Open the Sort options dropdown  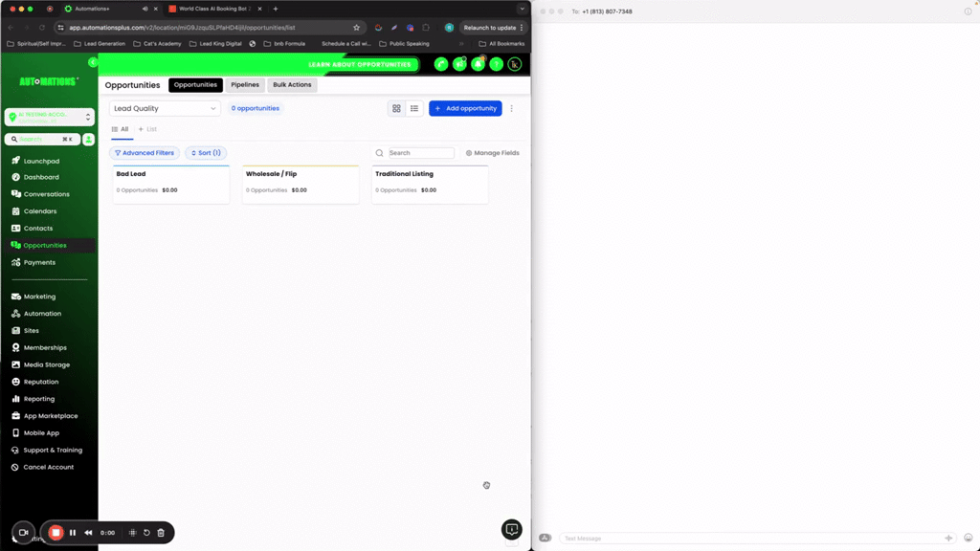point(206,152)
